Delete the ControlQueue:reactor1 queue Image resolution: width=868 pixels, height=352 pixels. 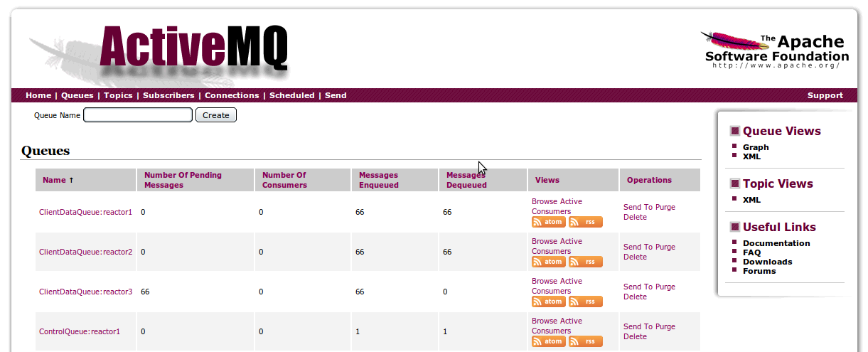click(x=635, y=336)
